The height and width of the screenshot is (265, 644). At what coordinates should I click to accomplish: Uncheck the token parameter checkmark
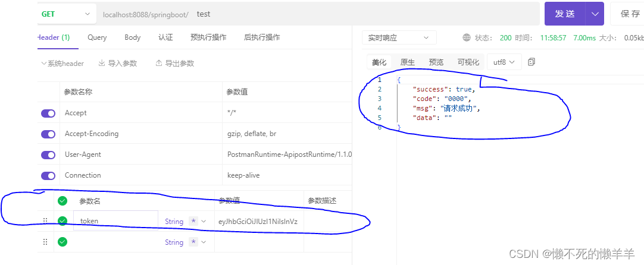[x=62, y=221]
